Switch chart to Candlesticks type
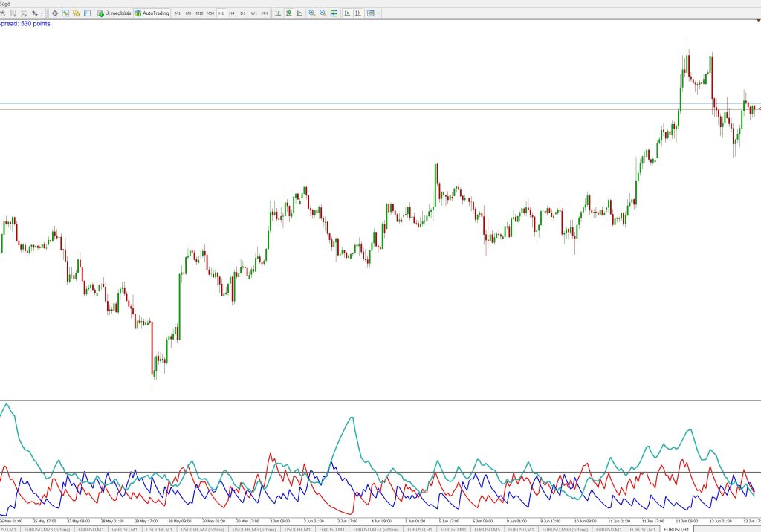761x532 pixels. (289, 13)
